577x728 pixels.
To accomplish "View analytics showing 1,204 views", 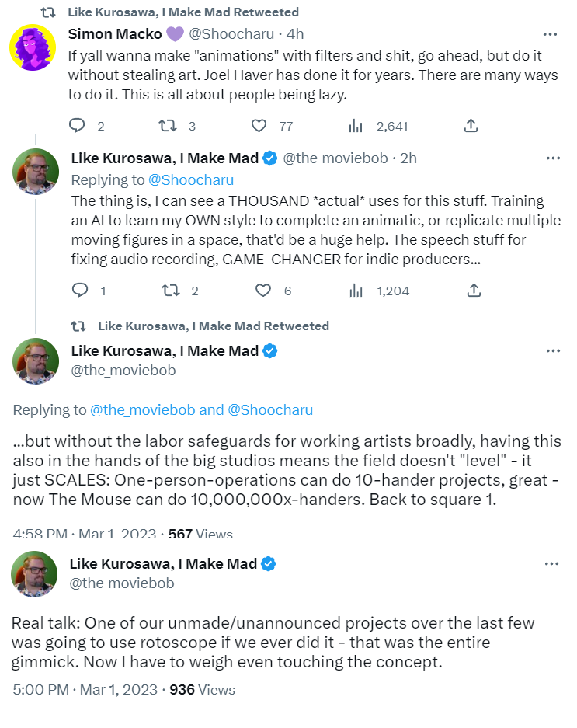I will point(356,291).
